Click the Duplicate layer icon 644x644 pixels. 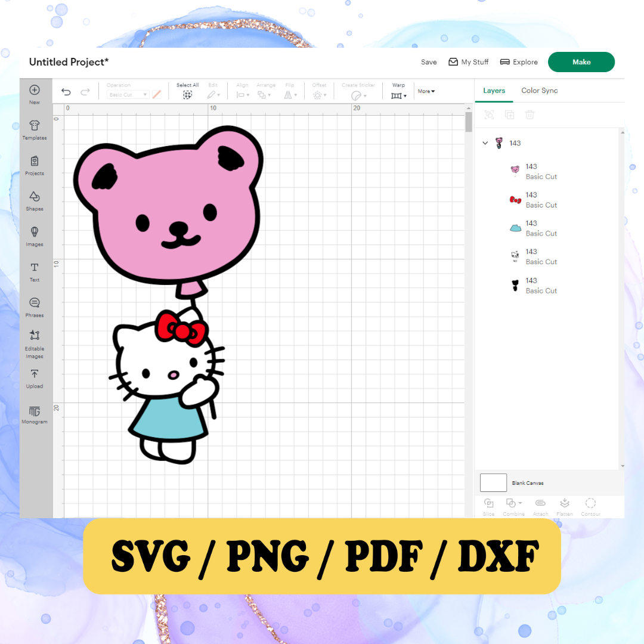(509, 114)
